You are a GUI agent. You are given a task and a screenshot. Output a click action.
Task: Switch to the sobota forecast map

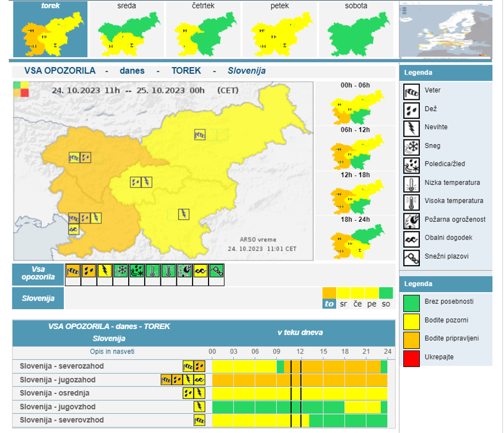pos(356,29)
